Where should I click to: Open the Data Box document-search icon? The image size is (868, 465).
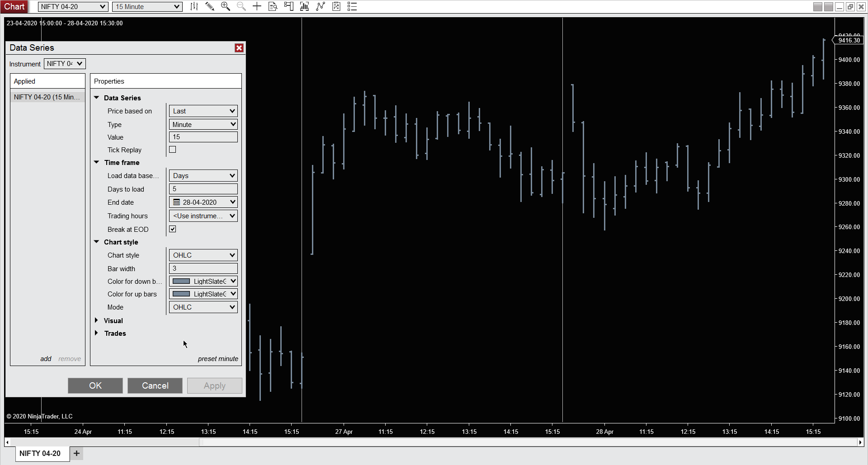point(273,6)
